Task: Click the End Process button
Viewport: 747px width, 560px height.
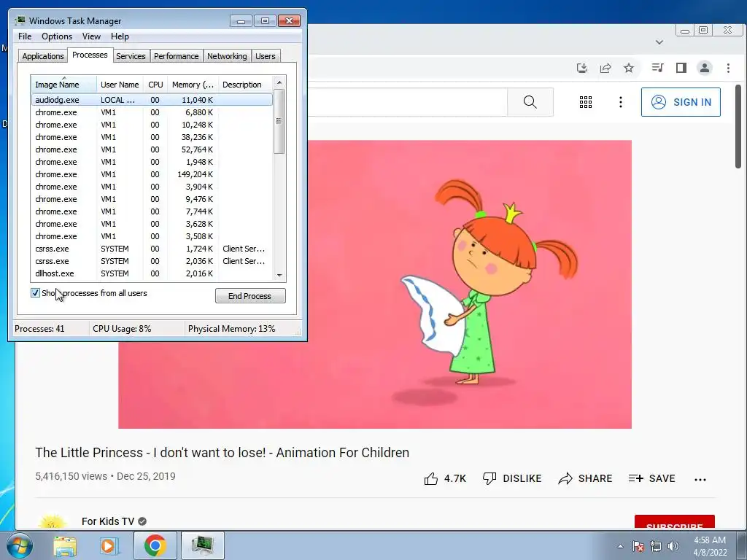Action: (x=250, y=296)
